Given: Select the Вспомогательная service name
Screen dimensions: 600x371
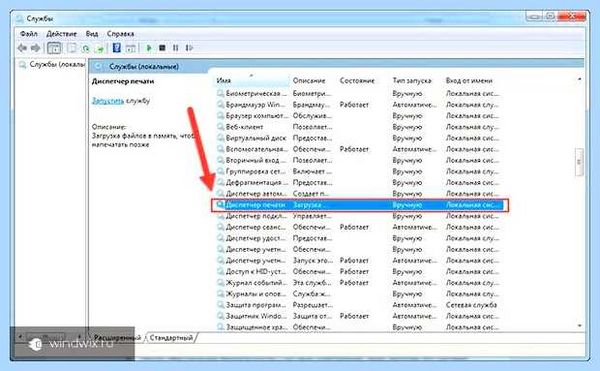Looking at the screenshot, I should click(x=256, y=149).
